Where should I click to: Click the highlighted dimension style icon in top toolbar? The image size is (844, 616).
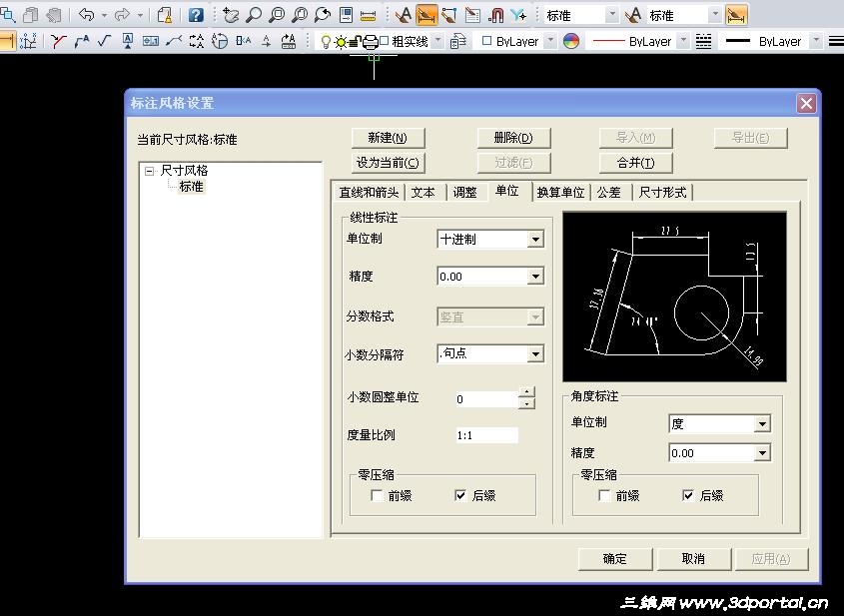point(426,15)
